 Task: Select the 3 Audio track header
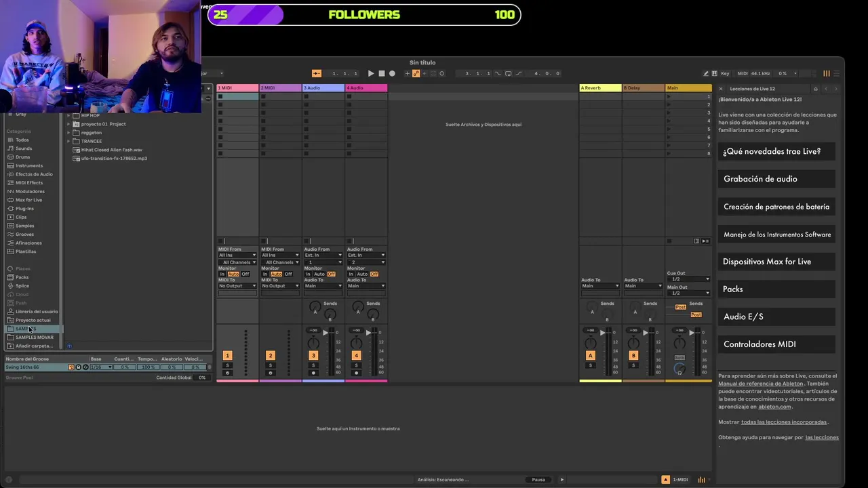coord(323,87)
